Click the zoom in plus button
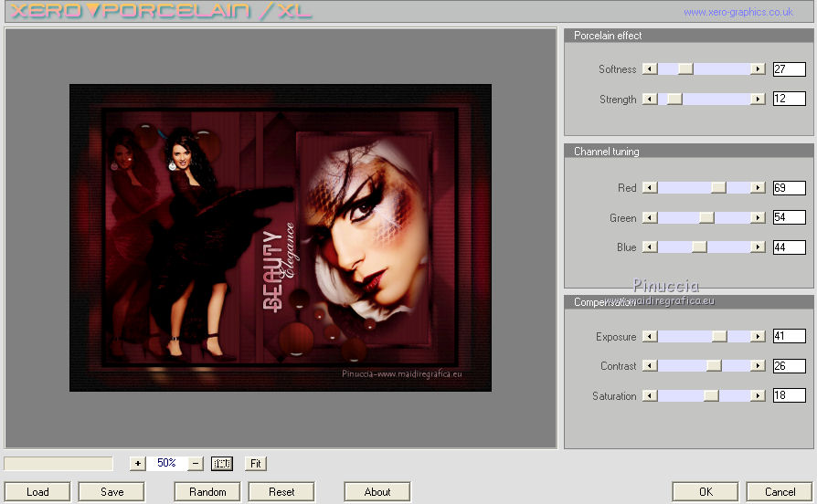817x504 pixels. [x=137, y=463]
